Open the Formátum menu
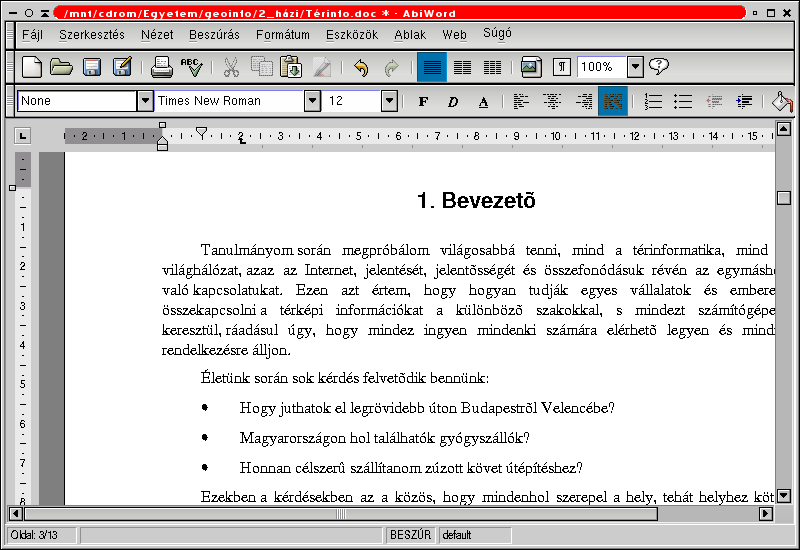Image resolution: width=800 pixels, height=550 pixels. (x=283, y=35)
